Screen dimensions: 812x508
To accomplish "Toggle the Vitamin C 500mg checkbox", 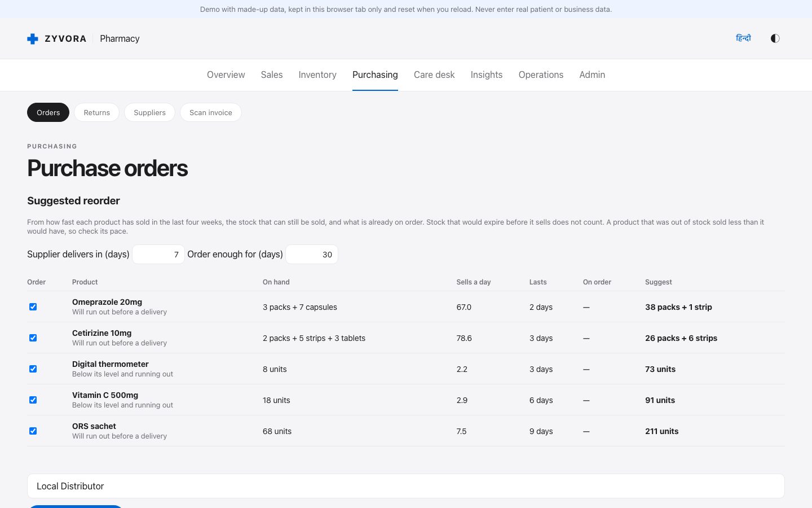I will coord(33,400).
